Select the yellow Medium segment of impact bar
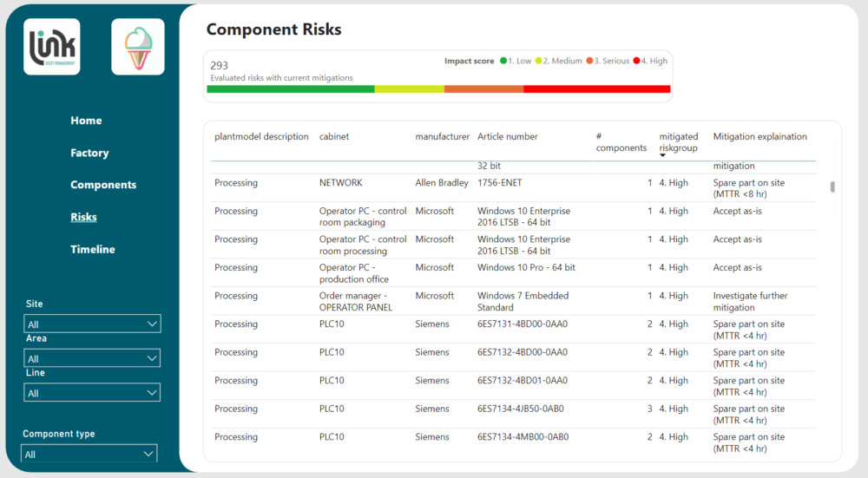The width and height of the screenshot is (868, 478). coord(410,89)
